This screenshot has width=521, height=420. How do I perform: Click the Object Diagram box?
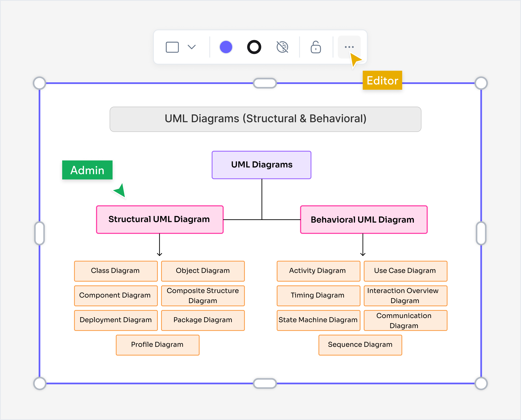coord(203,271)
